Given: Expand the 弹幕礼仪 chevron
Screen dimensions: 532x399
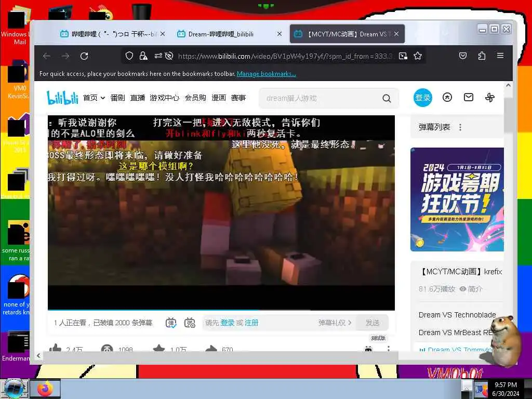Looking at the screenshot, I should coord(350,323).
